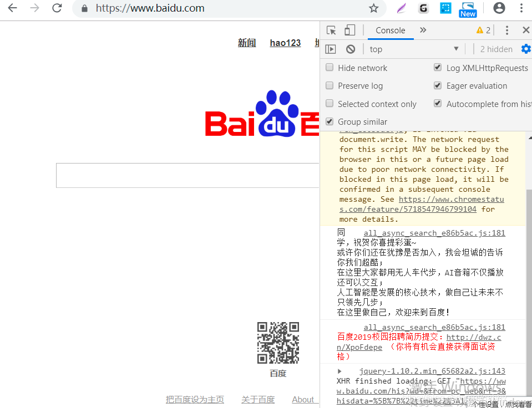Image resolution: width=532 pixels, height=408 pixels.
Task: Click the 在这里做自己，欢迎来到百度! console line
Action: (393, 312)
